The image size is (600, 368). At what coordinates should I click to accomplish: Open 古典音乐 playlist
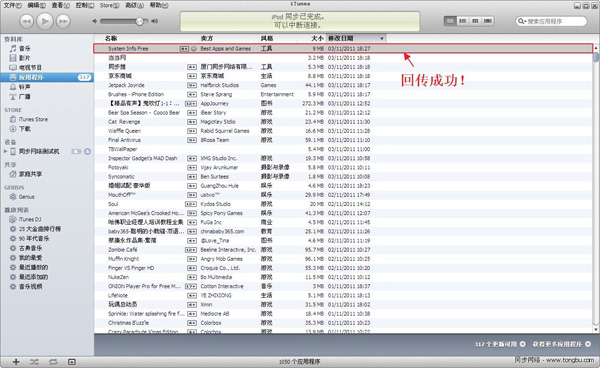click(x=47, y=248)
